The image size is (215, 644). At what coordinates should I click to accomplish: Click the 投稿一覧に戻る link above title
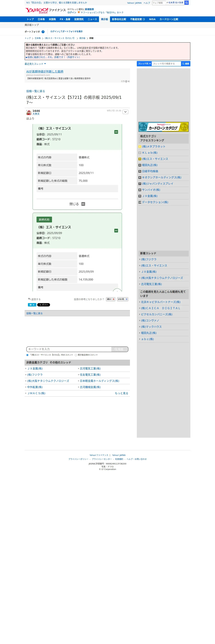pos(35,91)
